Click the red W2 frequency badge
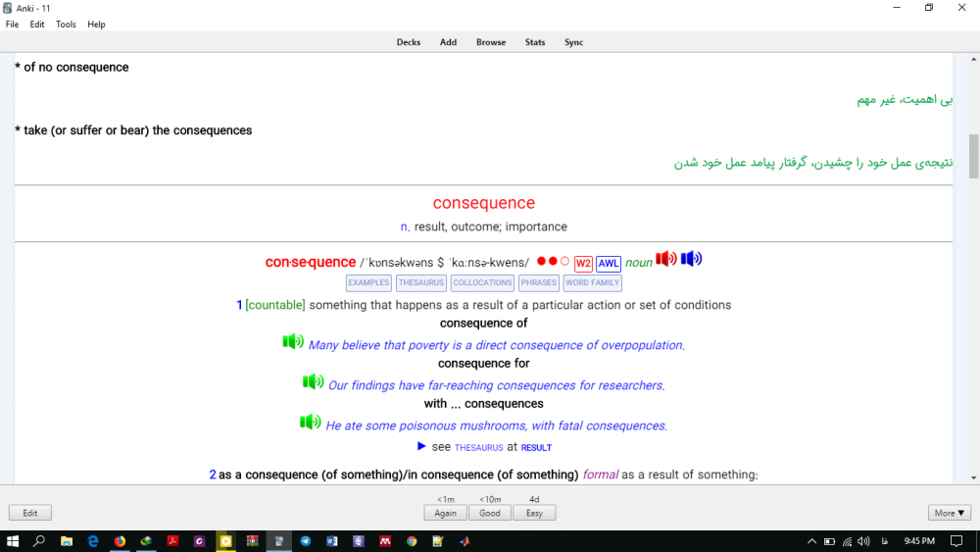 pyautogui.click(x=583, y=264)
